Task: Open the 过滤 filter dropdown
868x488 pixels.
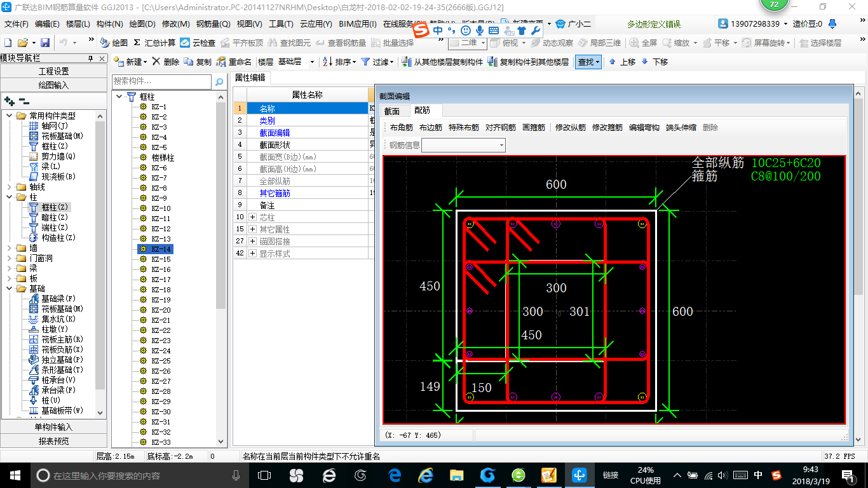Action: coord(377,62)
